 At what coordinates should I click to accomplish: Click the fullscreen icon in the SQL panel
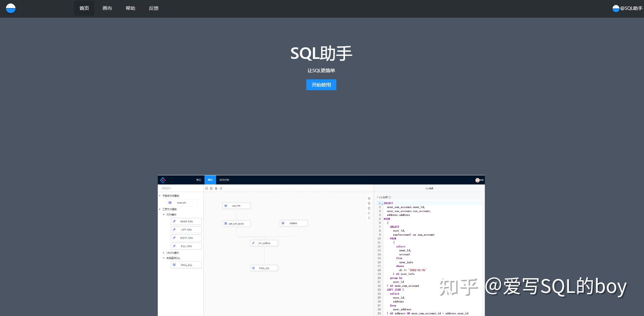pyautogui.click(x=369, y=218)
